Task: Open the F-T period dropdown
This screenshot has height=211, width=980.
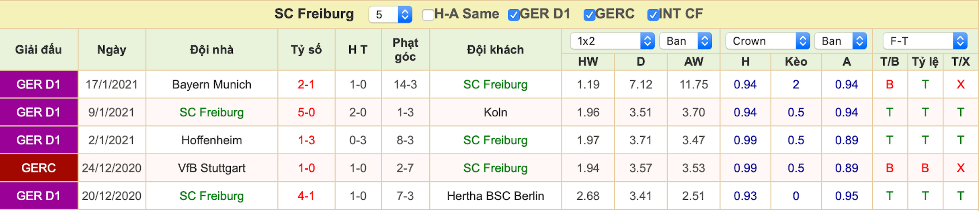Action: coord(925,41)
